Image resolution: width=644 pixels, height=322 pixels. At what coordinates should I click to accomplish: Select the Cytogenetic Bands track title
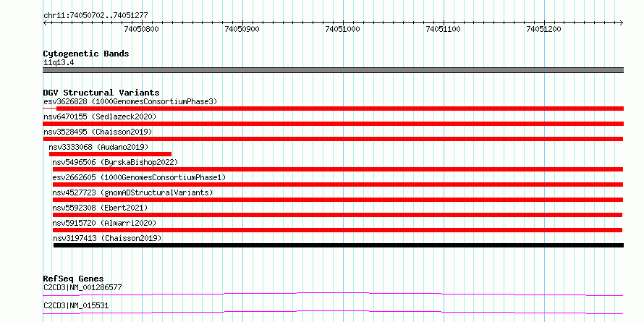[86, 54]
